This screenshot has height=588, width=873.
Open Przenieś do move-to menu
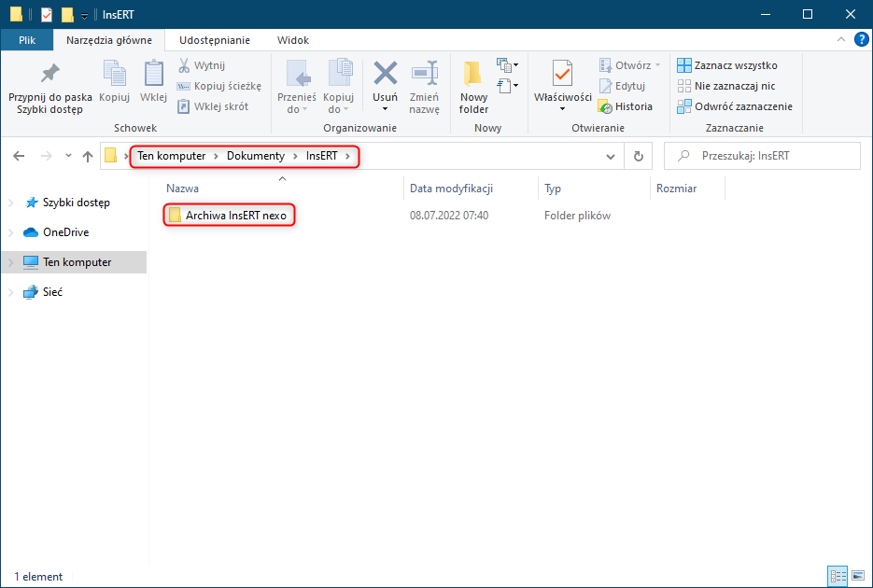(297, 88)
